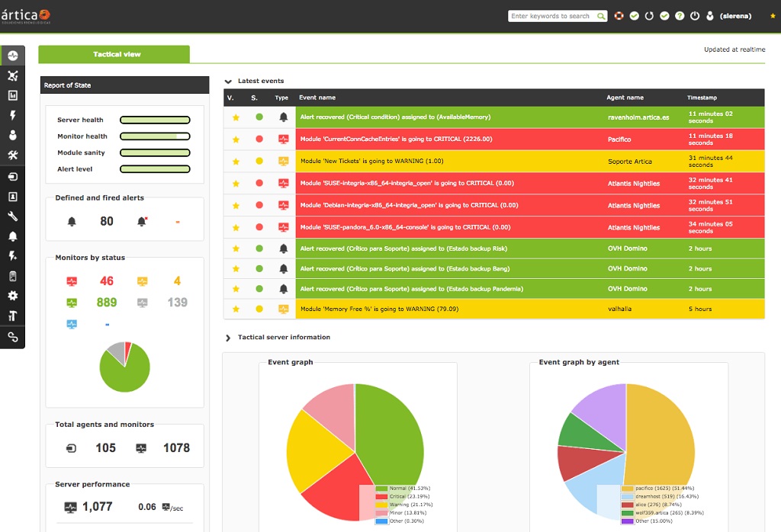Open the lightning-plus events sidebar icon

13,256
